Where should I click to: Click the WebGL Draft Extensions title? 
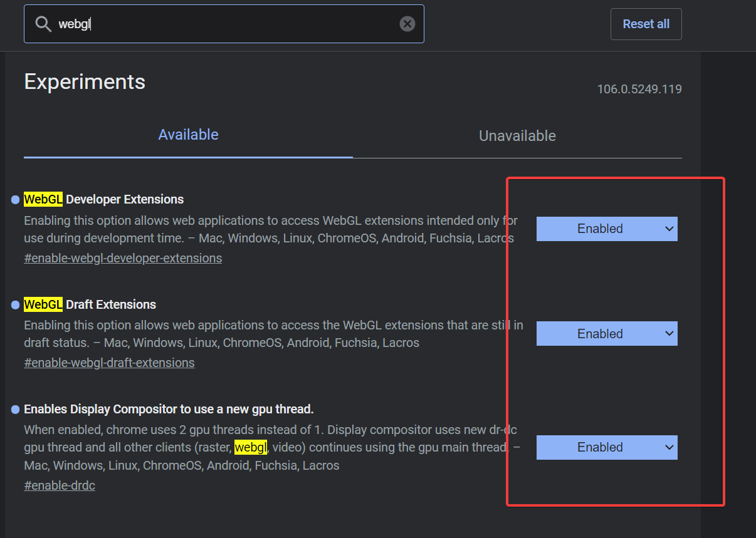90,304
